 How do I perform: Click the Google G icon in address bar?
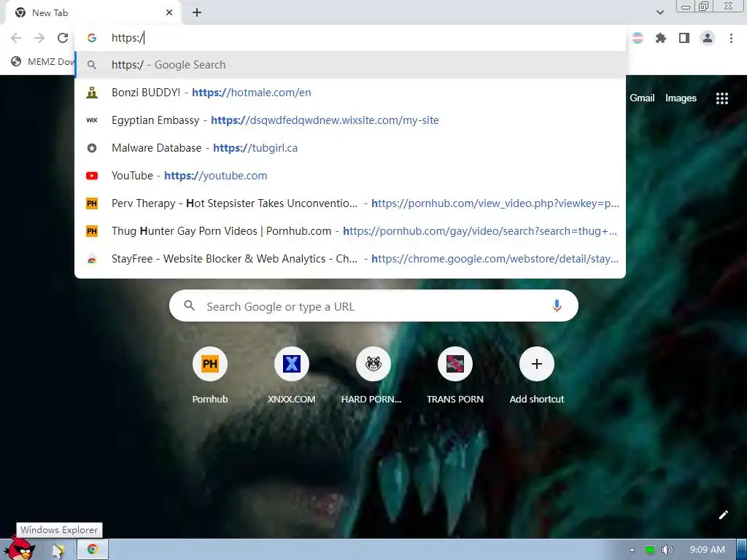click(92, 38)
